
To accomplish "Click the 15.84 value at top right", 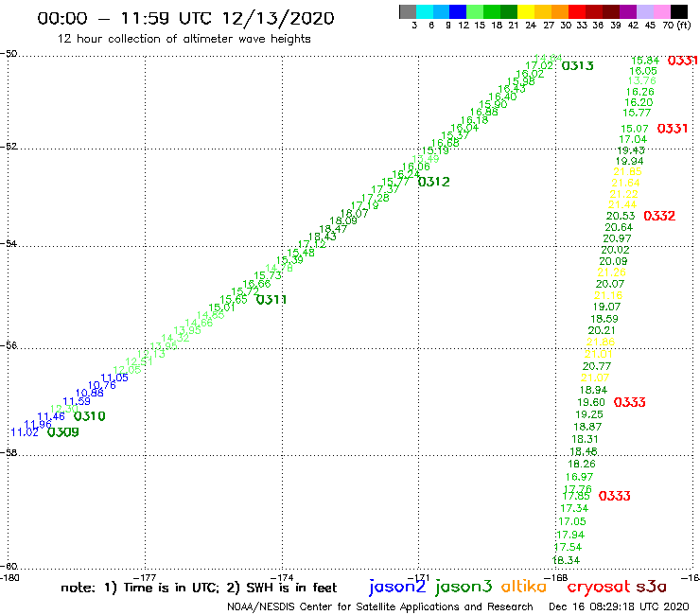I will [645, 61].
